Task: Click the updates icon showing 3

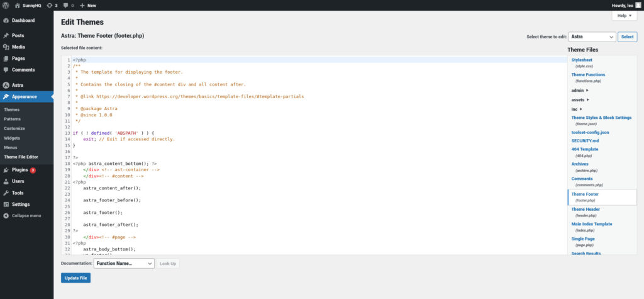Action: [x=50, y=5]
